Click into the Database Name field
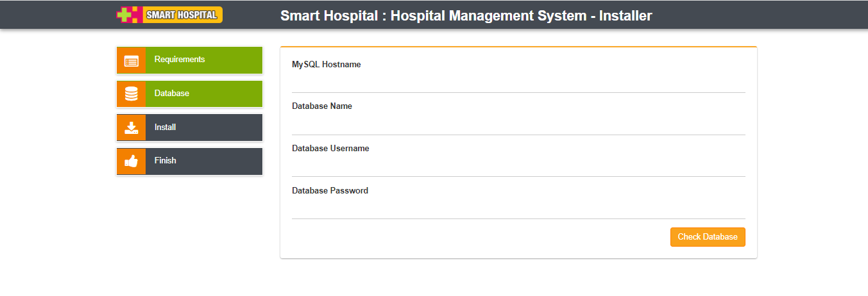The width and height of the screenshot is (868, 296). pyautogui.click(x=518, y=124)
